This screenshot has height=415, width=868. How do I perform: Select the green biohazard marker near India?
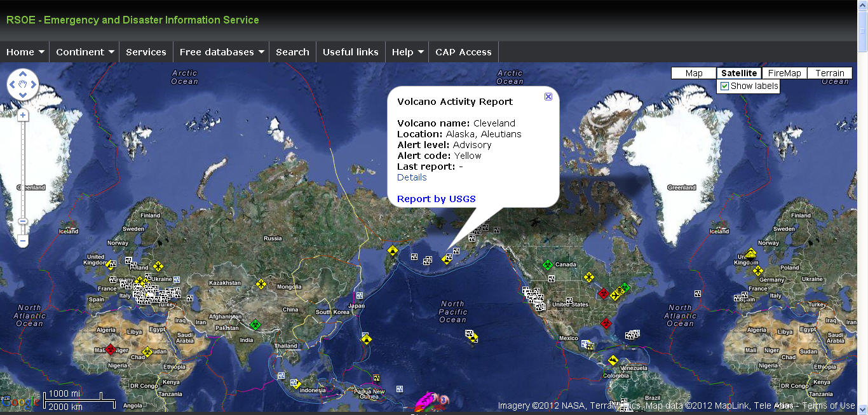255,325
